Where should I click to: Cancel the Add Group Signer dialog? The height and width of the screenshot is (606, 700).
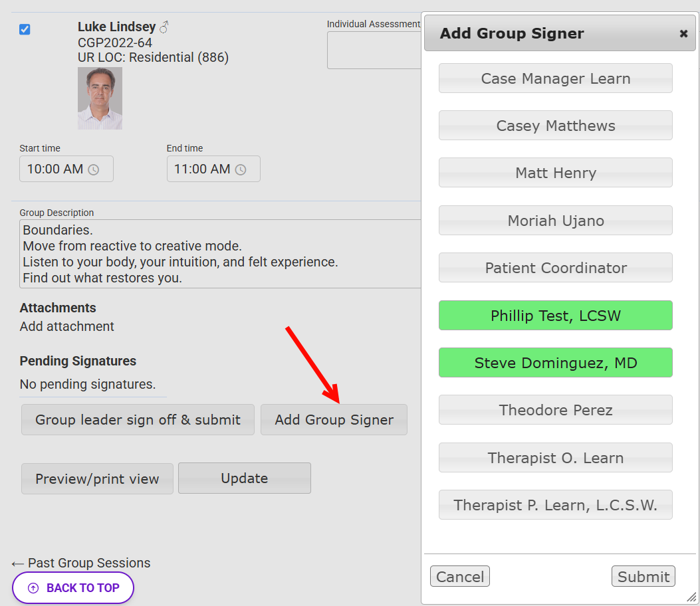tap(459, 576)
